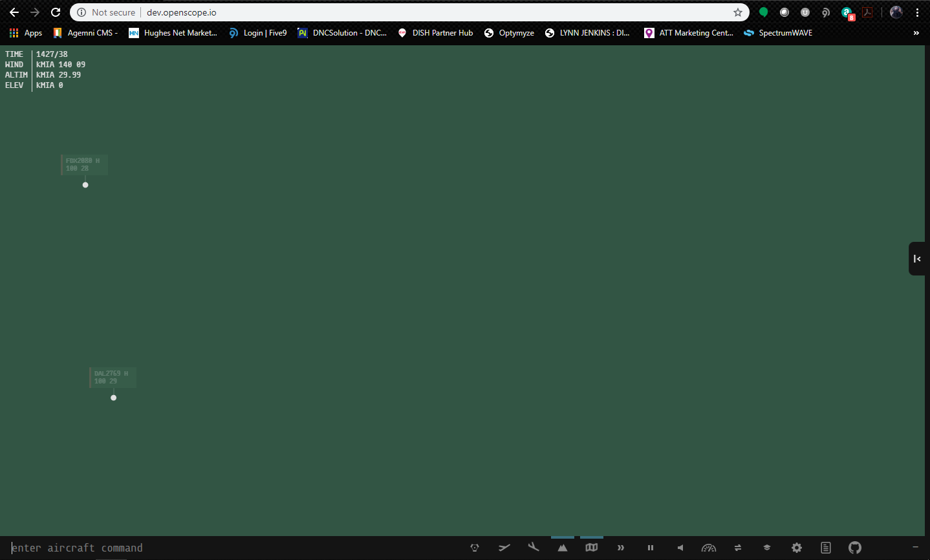Open the changelog document icon

click(825, 548)
